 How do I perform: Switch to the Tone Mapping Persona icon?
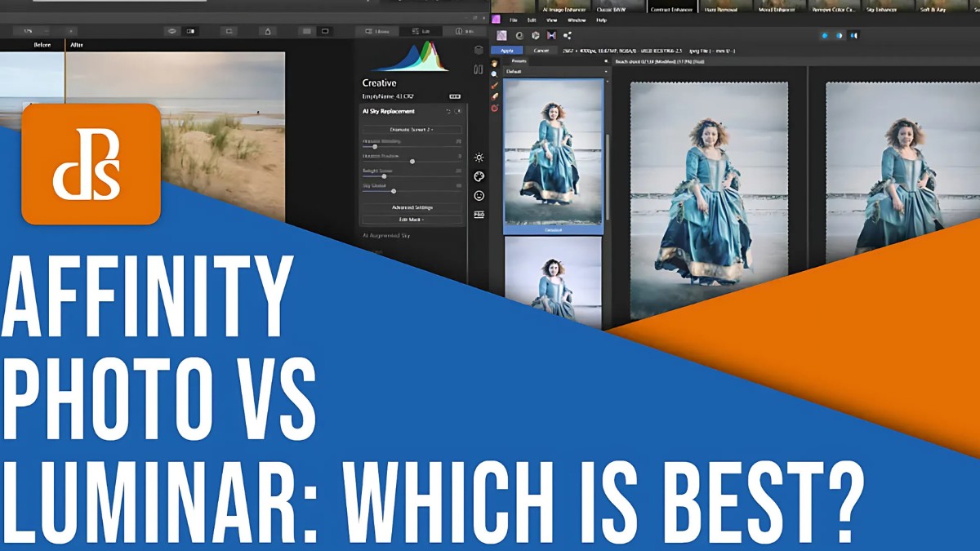551,35
